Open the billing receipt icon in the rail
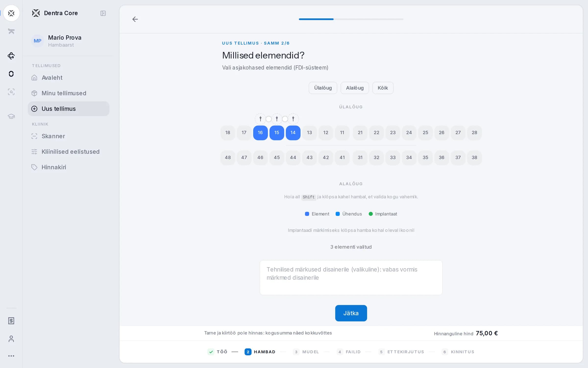588x368 pixels. coord(11,321)
